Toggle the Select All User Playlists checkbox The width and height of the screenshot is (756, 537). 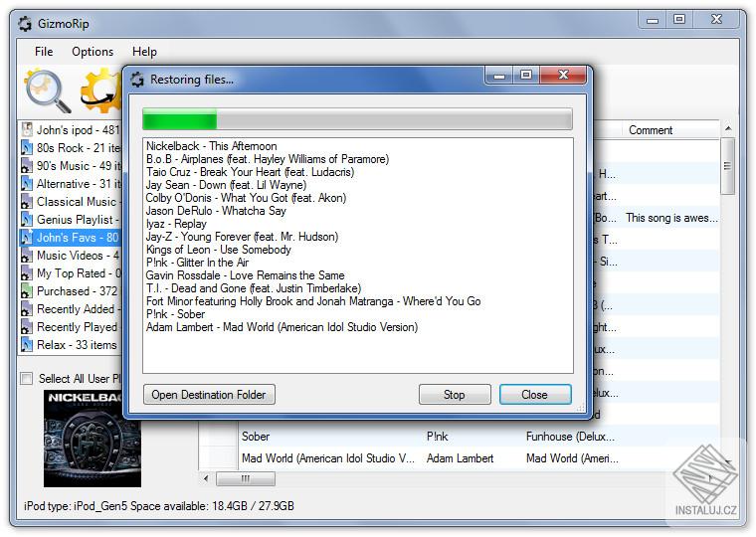click(x=27, y=379)
